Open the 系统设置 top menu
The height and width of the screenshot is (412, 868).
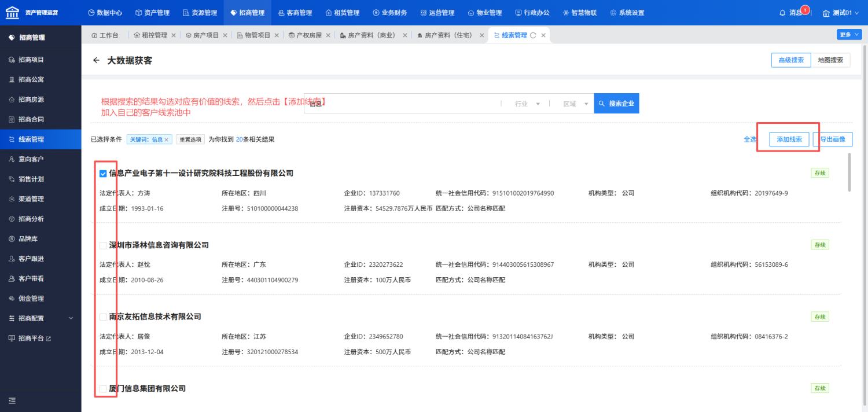coord(627,13)
